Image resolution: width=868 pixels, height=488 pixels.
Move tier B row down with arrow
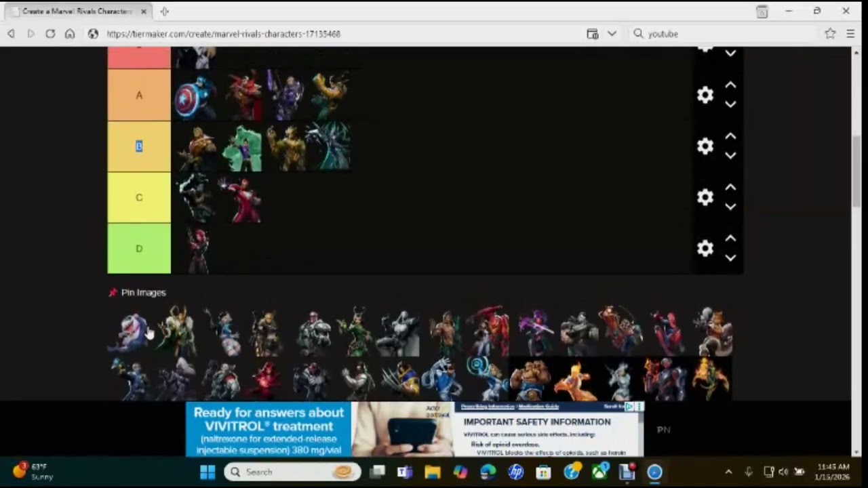point(730,155)
